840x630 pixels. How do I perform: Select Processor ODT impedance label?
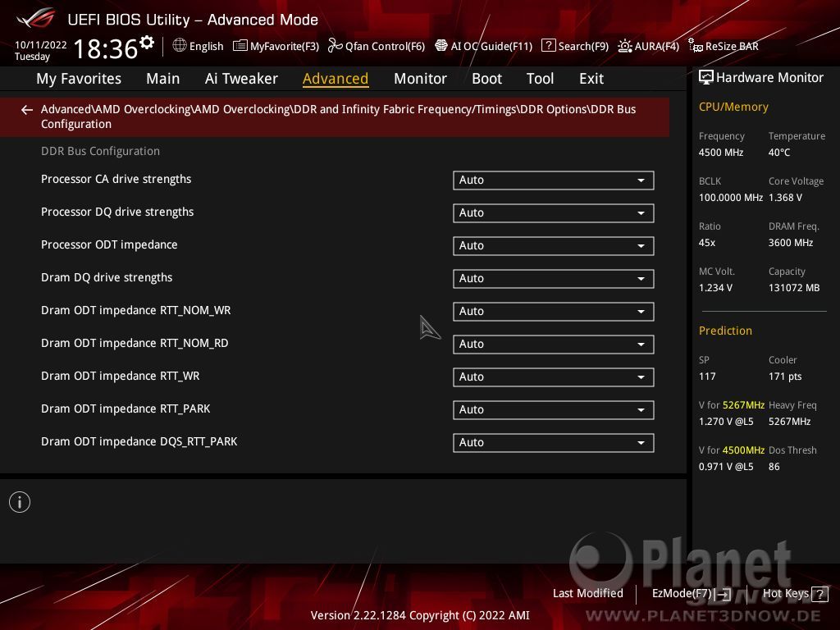pos(109,244)
